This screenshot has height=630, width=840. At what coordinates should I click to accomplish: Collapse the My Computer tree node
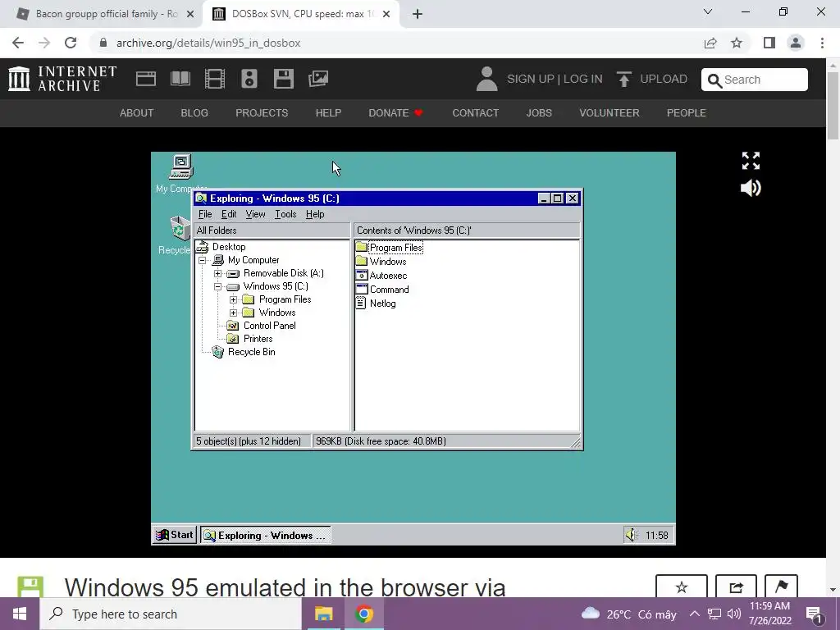[203, 260]
